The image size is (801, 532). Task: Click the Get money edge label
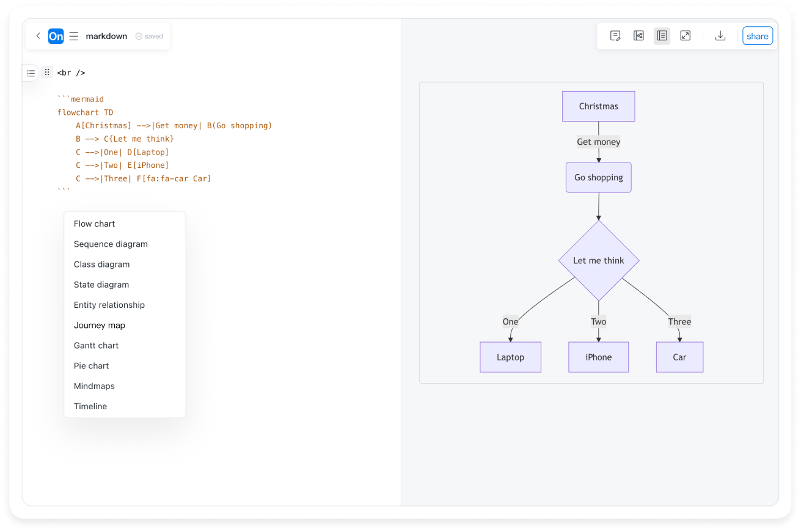pyautogui.click(x=598, y=142)
